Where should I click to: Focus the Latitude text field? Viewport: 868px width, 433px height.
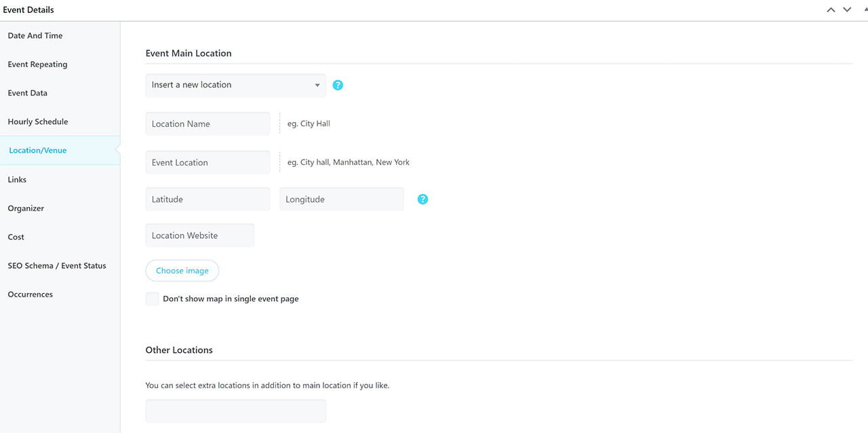point(208,200)
